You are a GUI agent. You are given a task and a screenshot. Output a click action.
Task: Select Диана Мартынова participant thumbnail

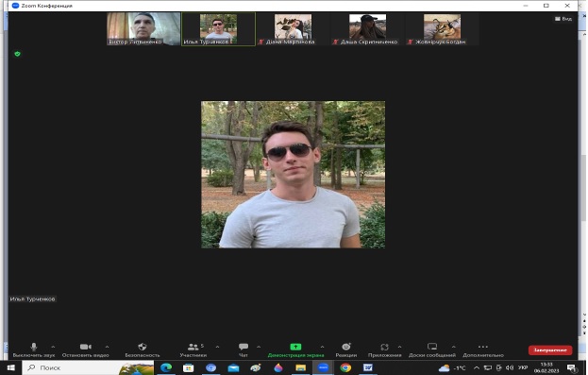click(x=293, y=29)
